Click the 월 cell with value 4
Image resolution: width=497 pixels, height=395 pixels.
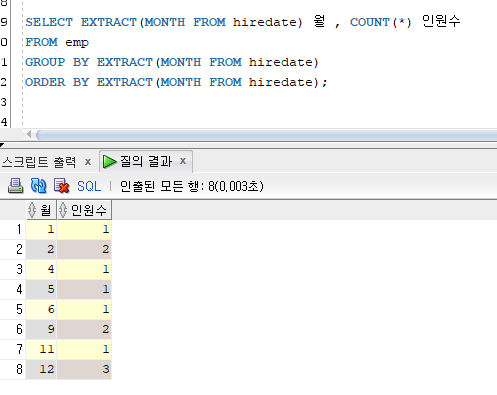41,269
